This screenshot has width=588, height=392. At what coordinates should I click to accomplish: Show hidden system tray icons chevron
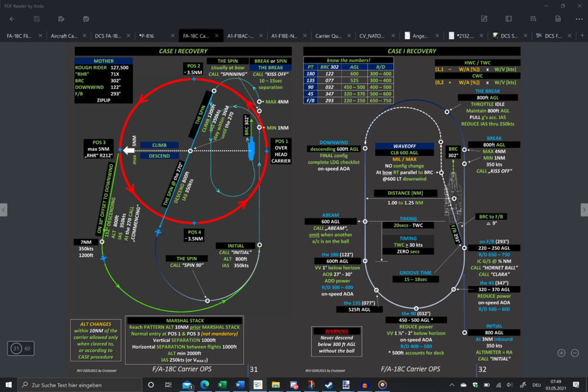coord(452,385)
